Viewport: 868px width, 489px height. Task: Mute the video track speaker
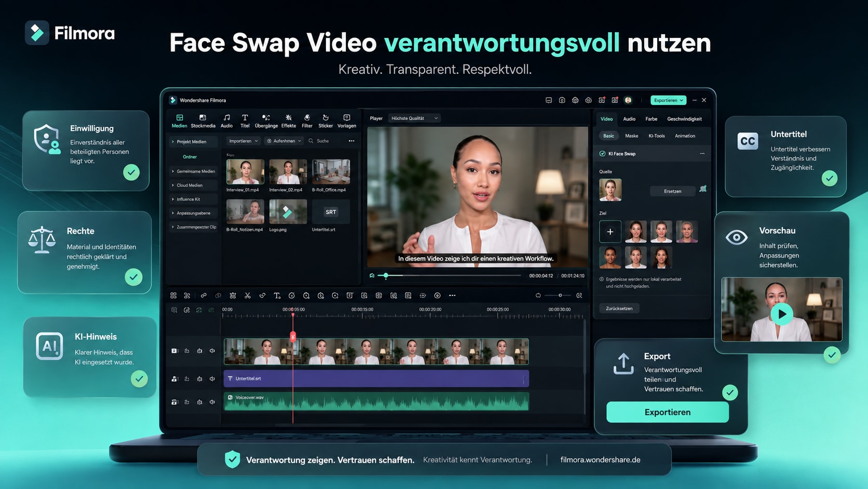212,351
